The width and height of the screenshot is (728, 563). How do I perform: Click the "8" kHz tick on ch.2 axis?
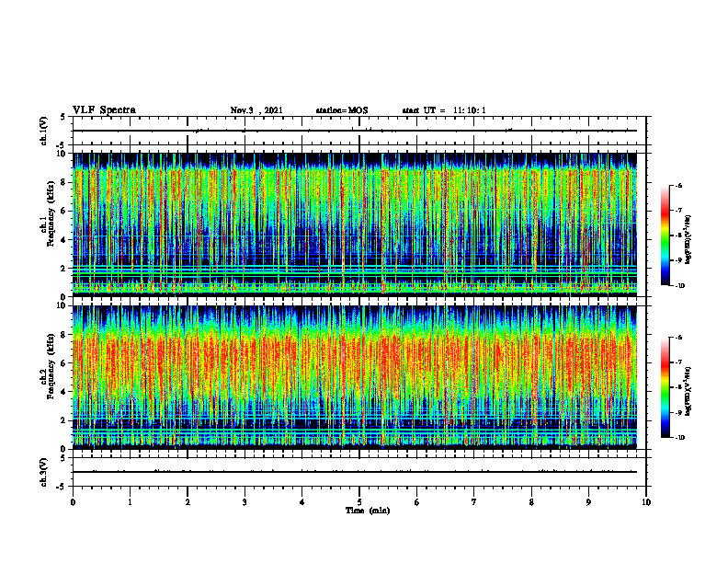[64, 335]
